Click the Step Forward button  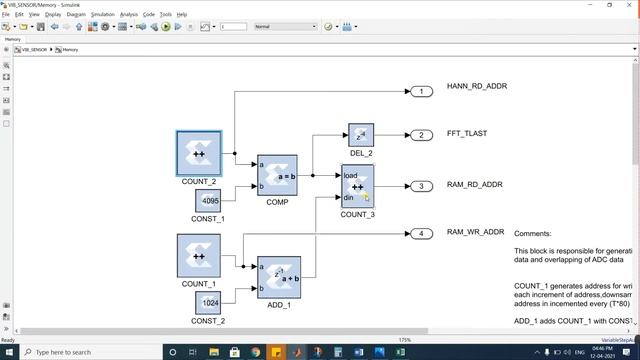[178, 27]
